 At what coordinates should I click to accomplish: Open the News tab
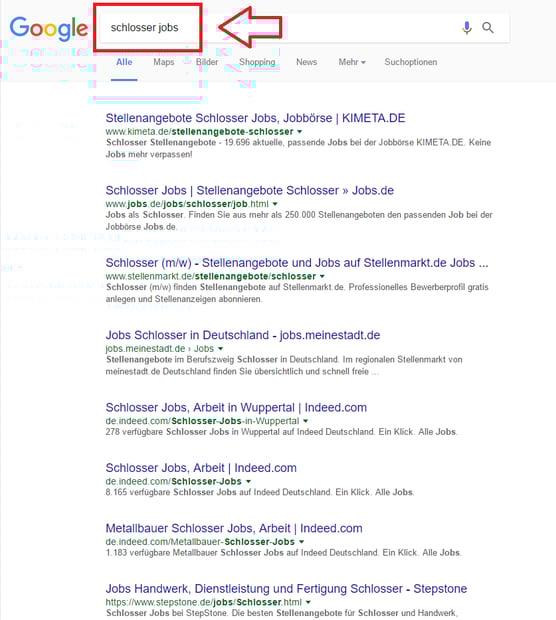pos(306,62)
